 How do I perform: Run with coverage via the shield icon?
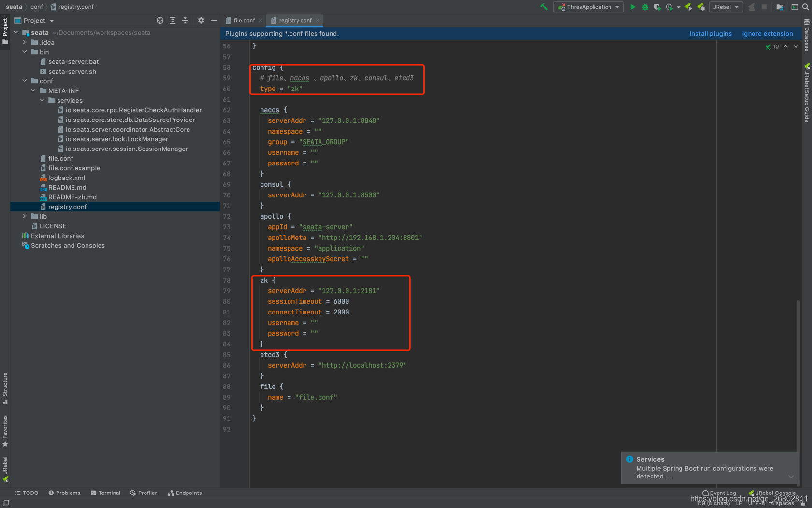tap(657, 7)
